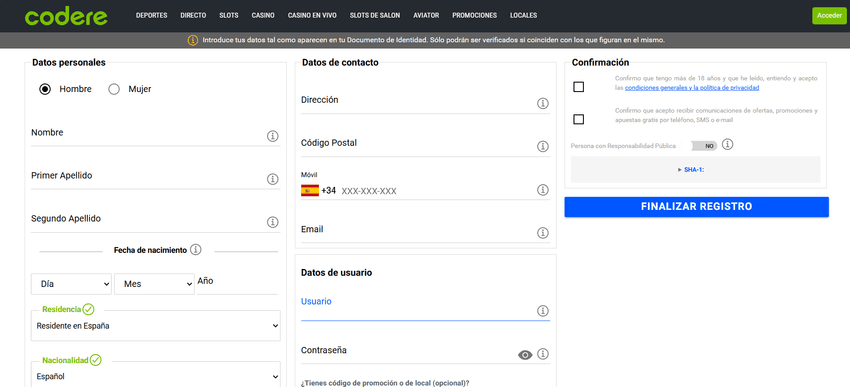Expand the SHA-1 disclosure triangle

(x=679, y=170)
